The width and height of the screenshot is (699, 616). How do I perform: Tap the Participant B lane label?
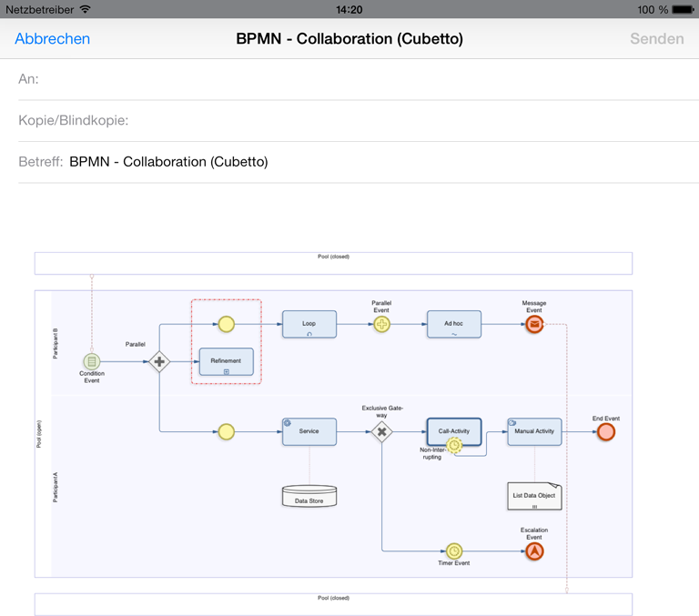tap(56, 343)
